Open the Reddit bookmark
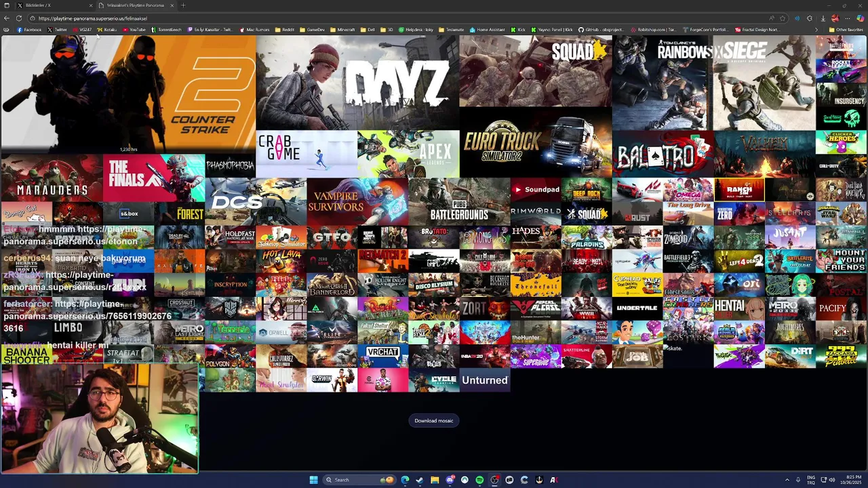Viewport: 868px width, 488px height. click(285, 30)
